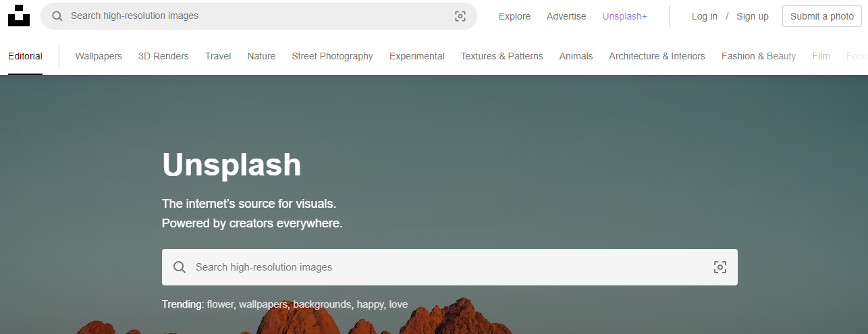Select the Architecture & Interiors category
868x334 pixels.
click(657, 56)
